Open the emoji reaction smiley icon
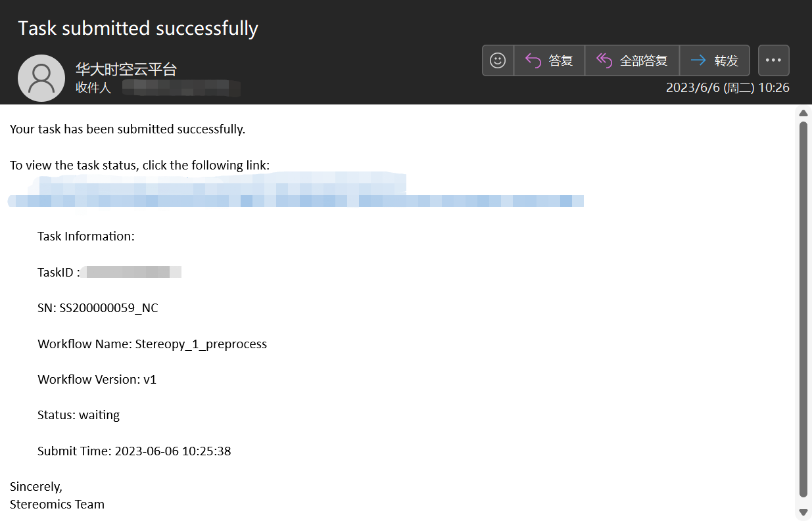 (498, 60)
